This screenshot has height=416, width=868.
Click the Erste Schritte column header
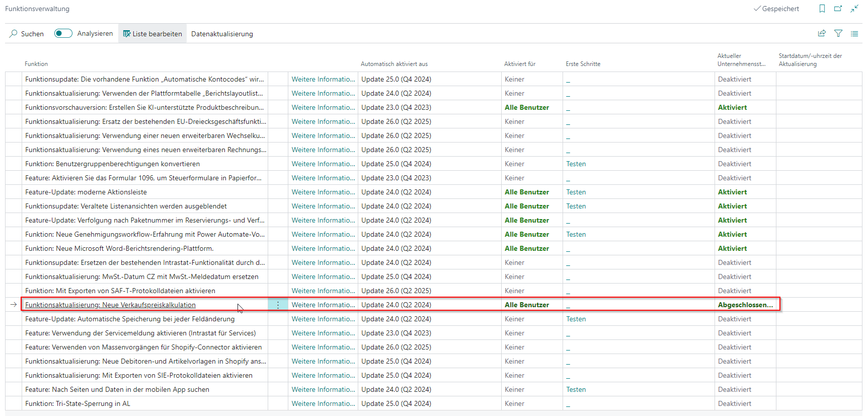pyautogui.click(x=583, y=64)
